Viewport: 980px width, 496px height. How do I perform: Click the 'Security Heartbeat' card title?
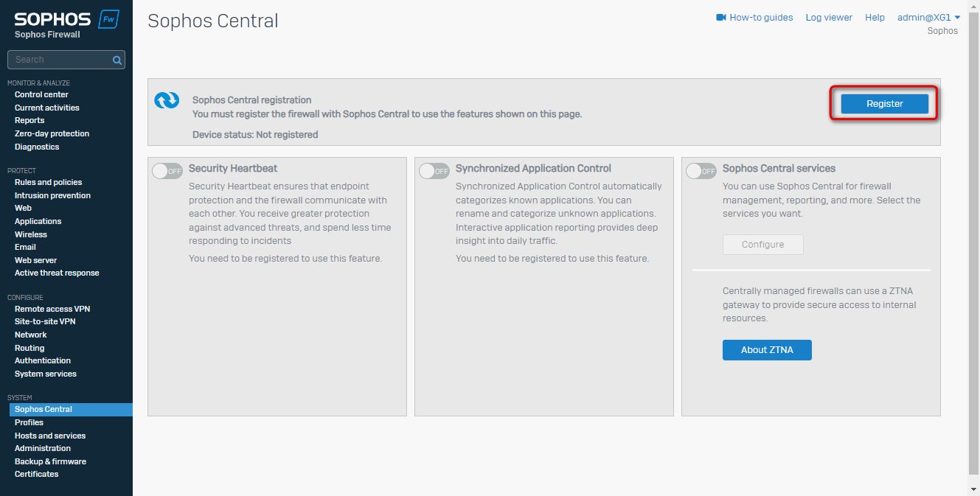(233, 169)
